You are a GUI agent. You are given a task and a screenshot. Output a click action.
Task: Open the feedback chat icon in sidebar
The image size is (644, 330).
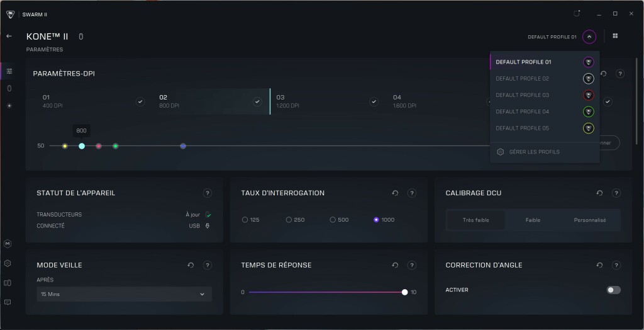pyautogui.click(x=8, y=302)
